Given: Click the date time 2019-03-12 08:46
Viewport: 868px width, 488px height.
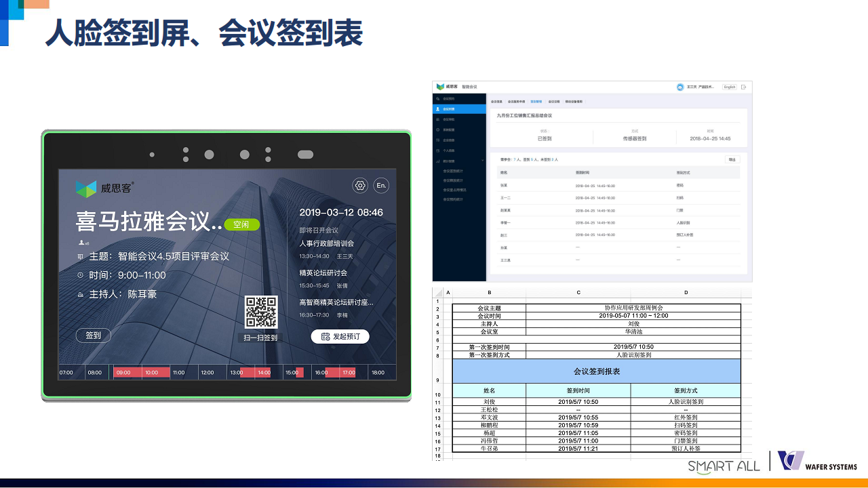Looking at the screenshot, I should tap(341, 212).
